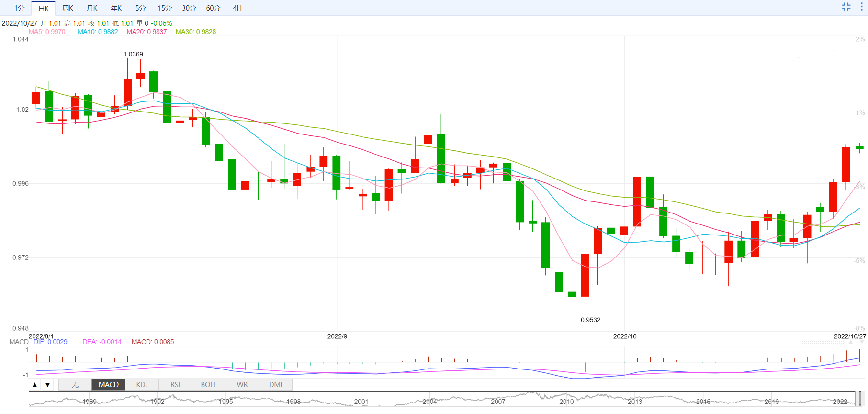This screenshot has height=414, width=868.
Task: Click the exit fullscreen collapse icon
Action: 846,7
